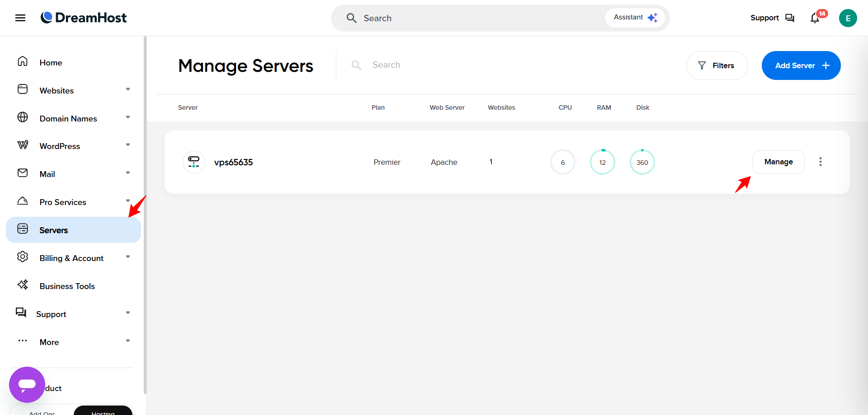This screenshot has width=868, height=415.
Task: Click the vps65635 server icon
Action: [194, 162]
